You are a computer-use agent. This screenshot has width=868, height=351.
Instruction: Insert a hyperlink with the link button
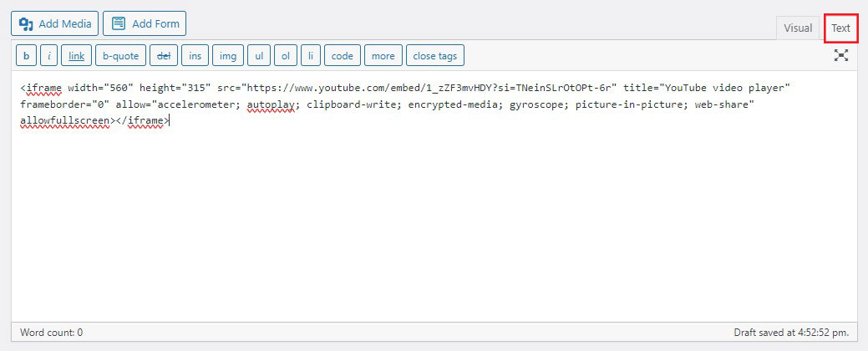76,56
